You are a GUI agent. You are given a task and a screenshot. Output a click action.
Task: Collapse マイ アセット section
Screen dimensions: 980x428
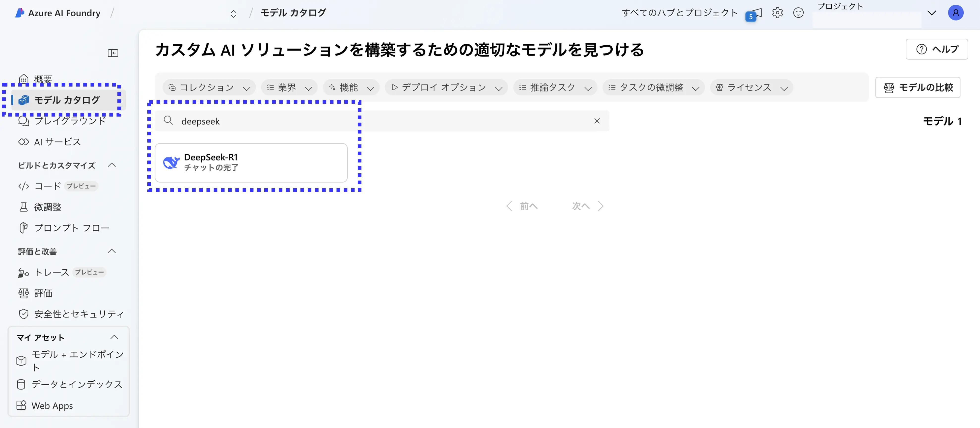[x=114, y=337]
